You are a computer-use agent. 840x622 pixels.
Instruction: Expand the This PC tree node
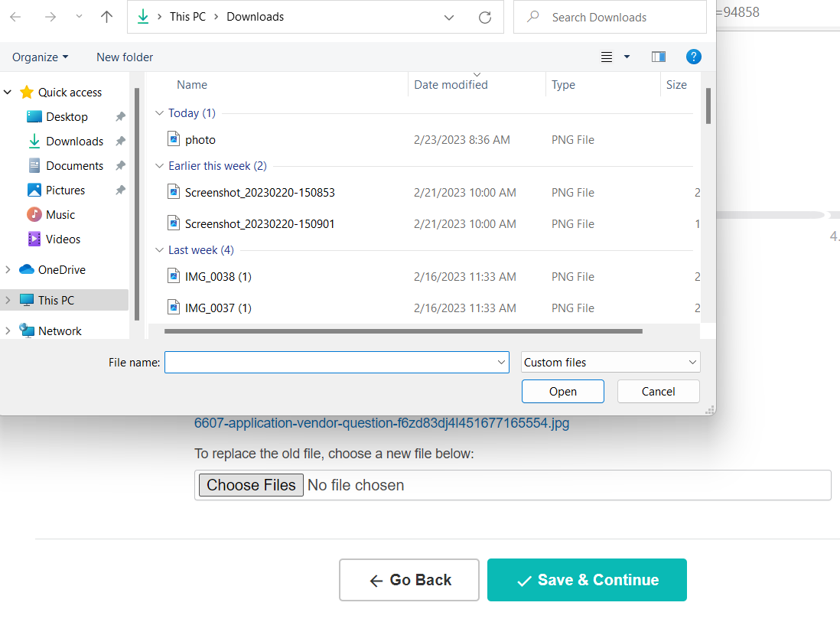[8, 301]
